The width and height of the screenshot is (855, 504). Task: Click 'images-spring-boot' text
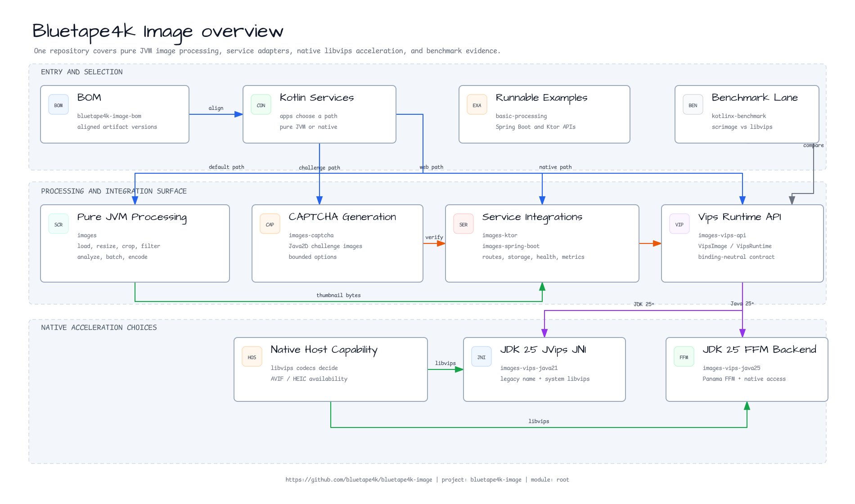tap(511, 246)
